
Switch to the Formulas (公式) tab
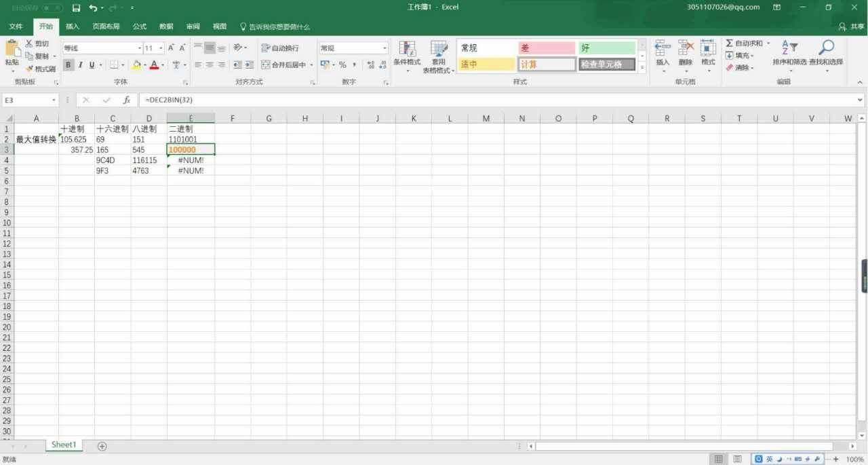tap(140, 26)
